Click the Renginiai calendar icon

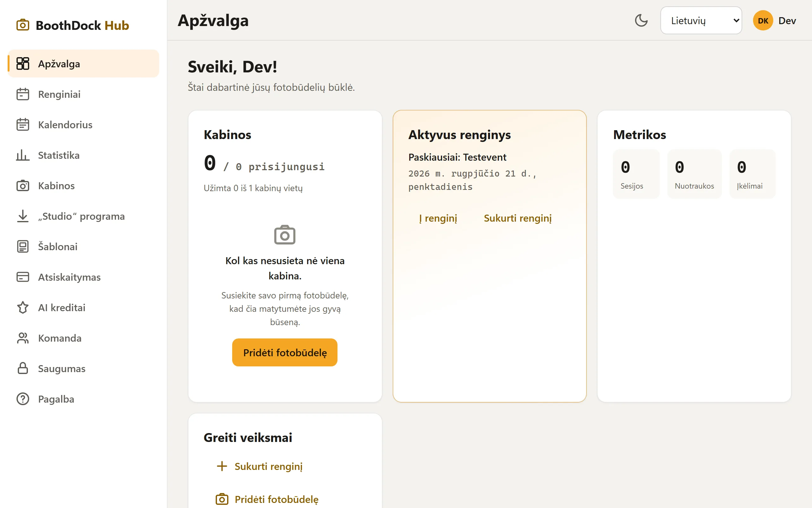pos(23,94)
